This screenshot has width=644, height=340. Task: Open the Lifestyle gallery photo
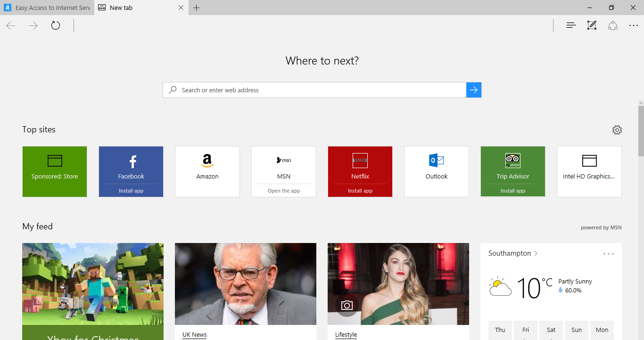[x=398, y=284]
